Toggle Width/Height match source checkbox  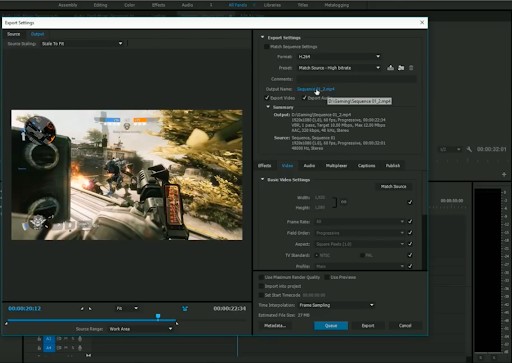410,202
